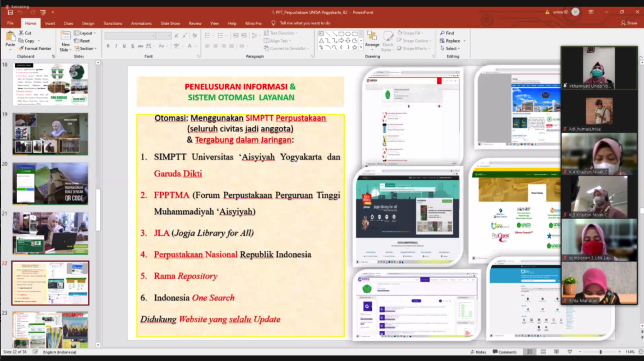Toggle Center paragraph alignment
This screenshot has height=361, width=644.
point(215,46)
